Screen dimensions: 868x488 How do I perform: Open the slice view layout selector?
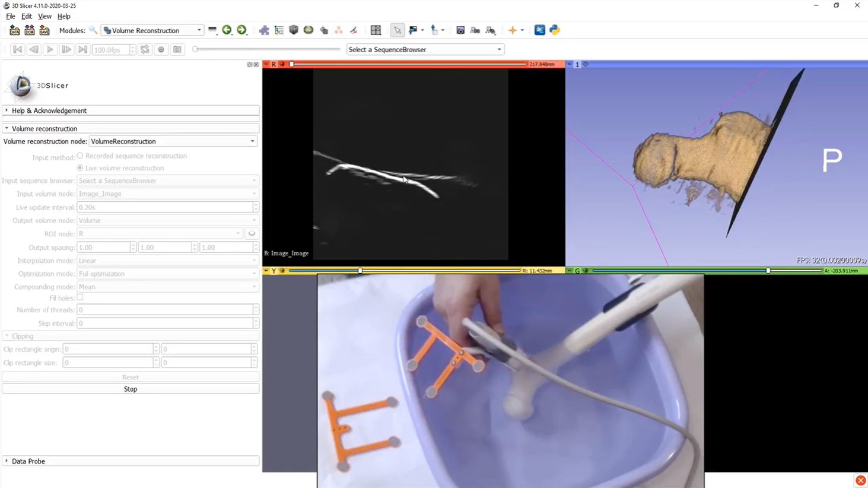376,30
